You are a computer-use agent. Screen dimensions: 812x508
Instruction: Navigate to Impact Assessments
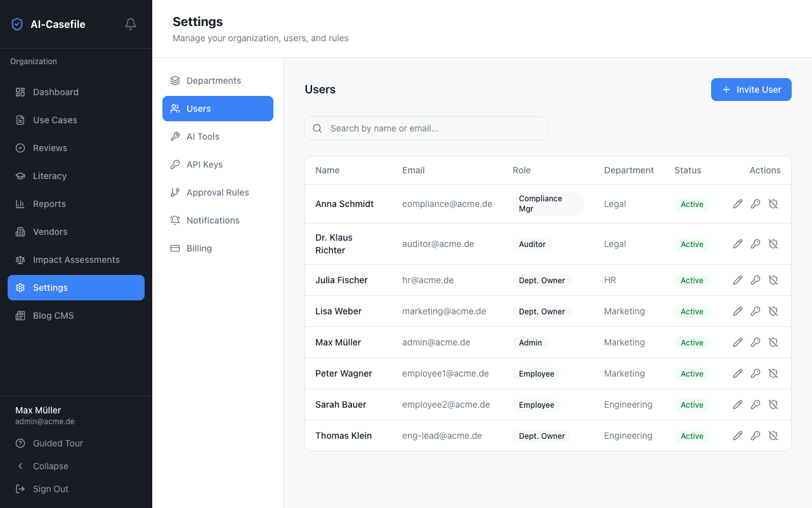click(76, 260)
